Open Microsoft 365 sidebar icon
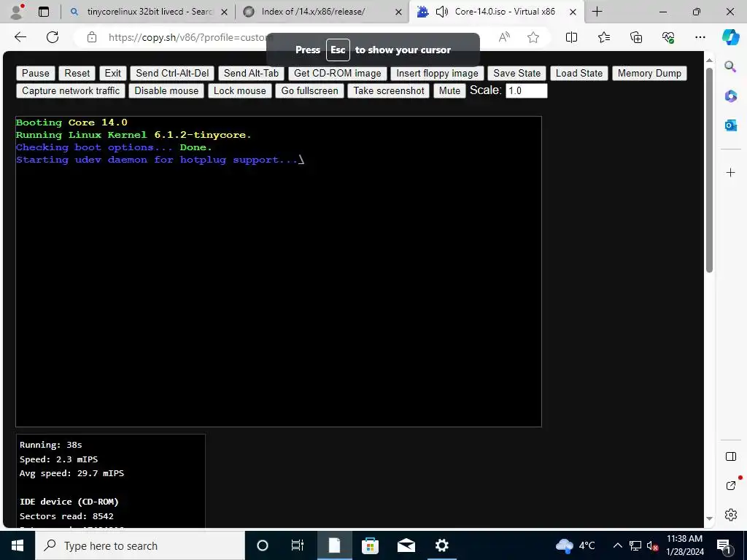This screenshot has width=747, height=560. pyautogui.click(x=730, y=96)
